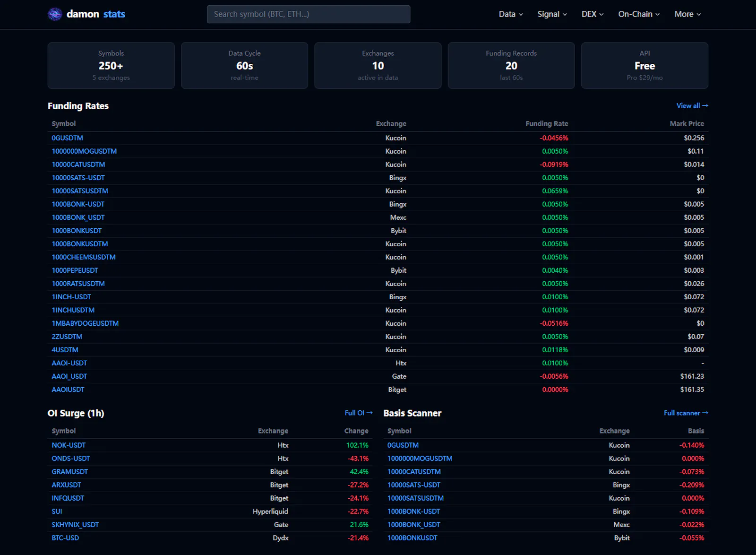Click the Funding Rates View all link
The height and width of the screenshot is (555, 756).
692,106
